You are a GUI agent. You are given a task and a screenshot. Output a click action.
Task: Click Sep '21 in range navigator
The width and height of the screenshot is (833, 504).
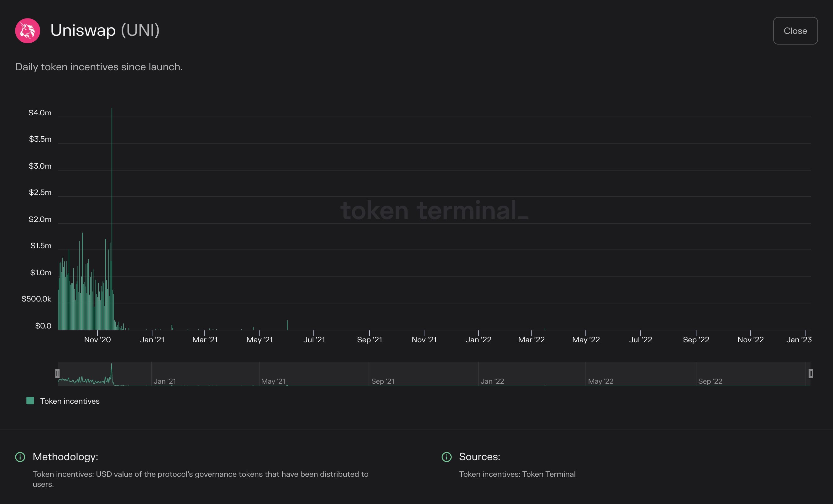click(383, 381)
